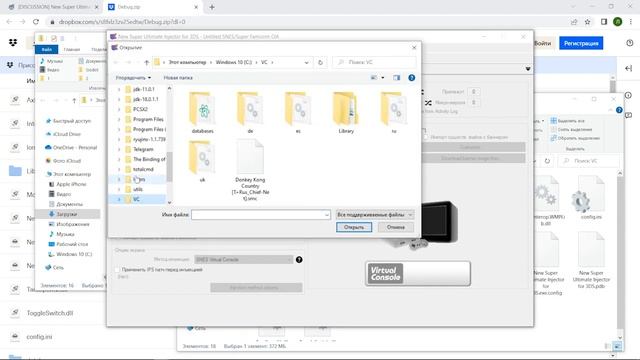Refresh the right Explorer window
Screen dimensions: 640x360
547,161
